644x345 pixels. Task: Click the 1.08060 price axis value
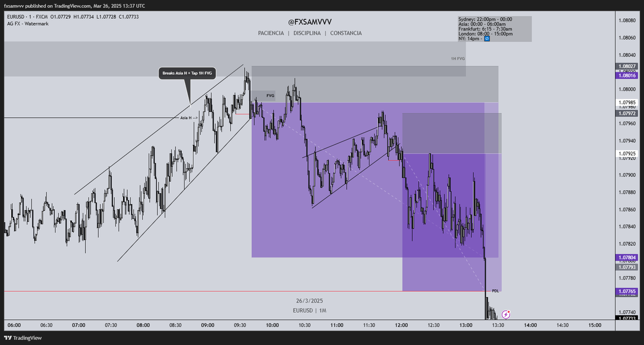[627, 38]
